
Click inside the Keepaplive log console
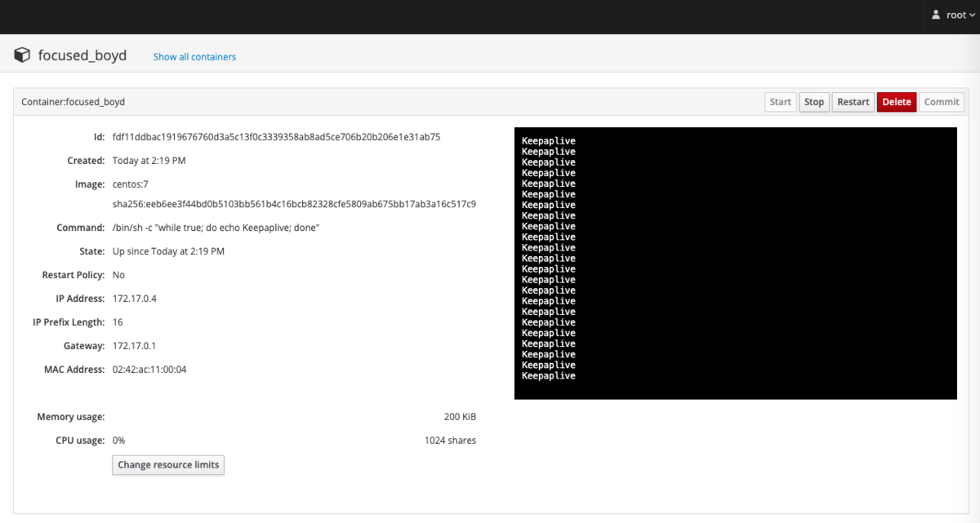(735, 263)
